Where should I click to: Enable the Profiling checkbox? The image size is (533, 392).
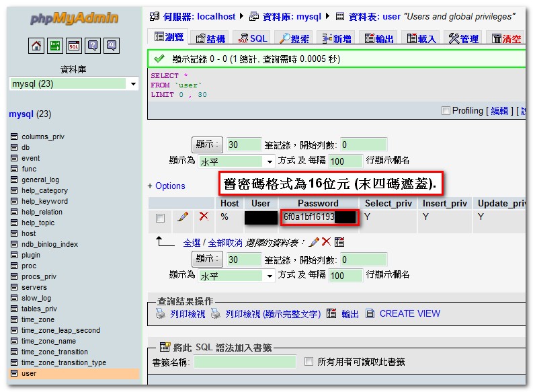[x=445, y=111]
